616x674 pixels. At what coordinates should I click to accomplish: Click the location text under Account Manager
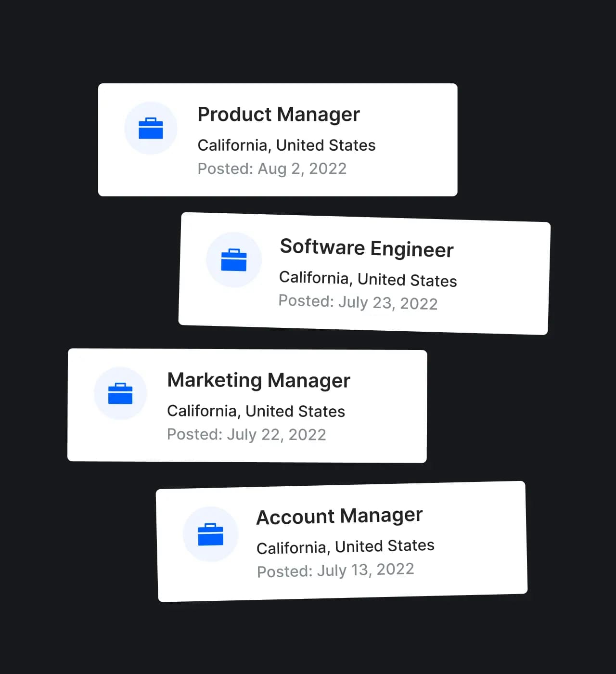click(x=345, y=546)
